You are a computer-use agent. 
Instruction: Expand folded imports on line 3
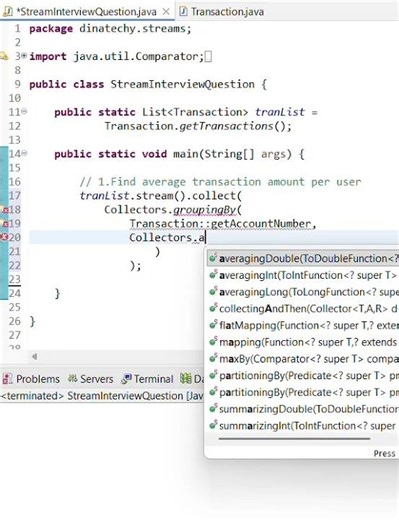(x=24, y=56)
